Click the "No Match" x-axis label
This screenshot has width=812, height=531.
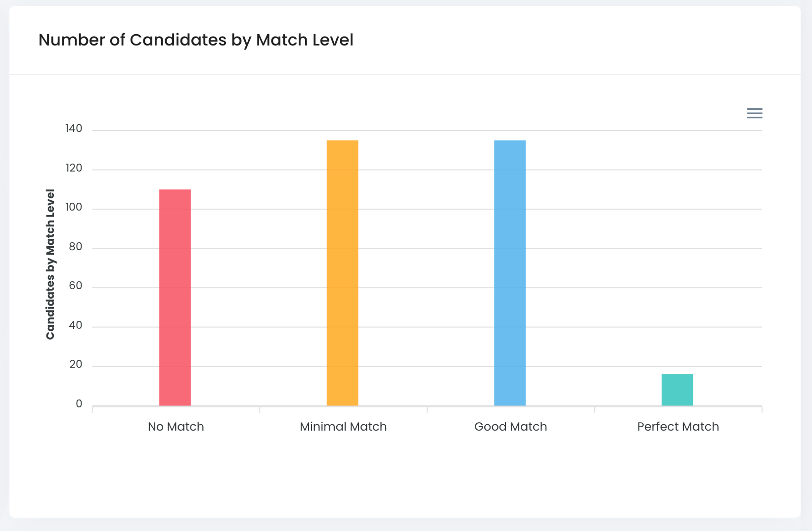[176, 427]
